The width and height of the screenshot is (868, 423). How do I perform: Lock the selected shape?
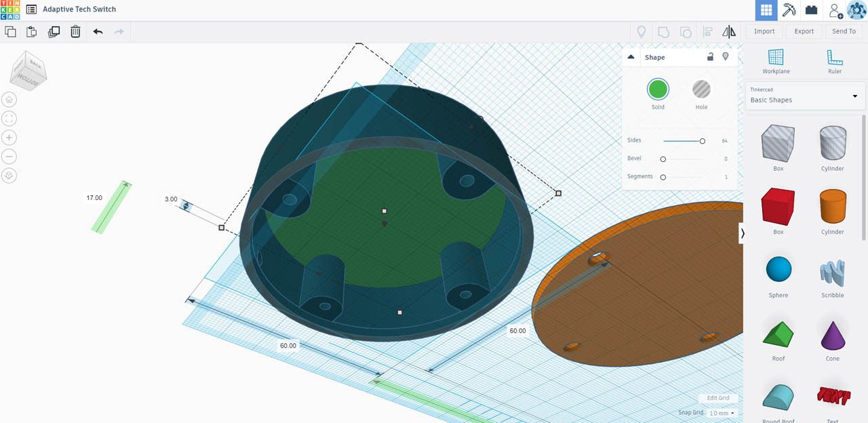click(710, 57)
